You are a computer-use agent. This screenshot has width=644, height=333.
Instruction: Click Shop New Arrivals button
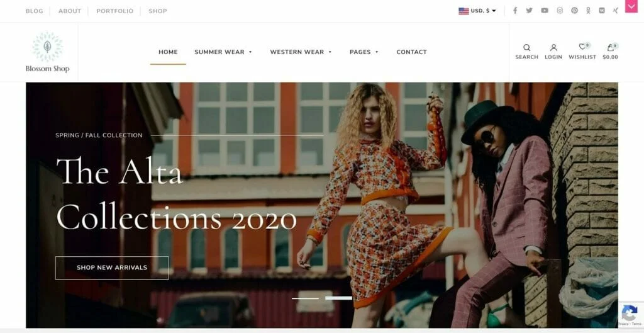coord(112,268)
